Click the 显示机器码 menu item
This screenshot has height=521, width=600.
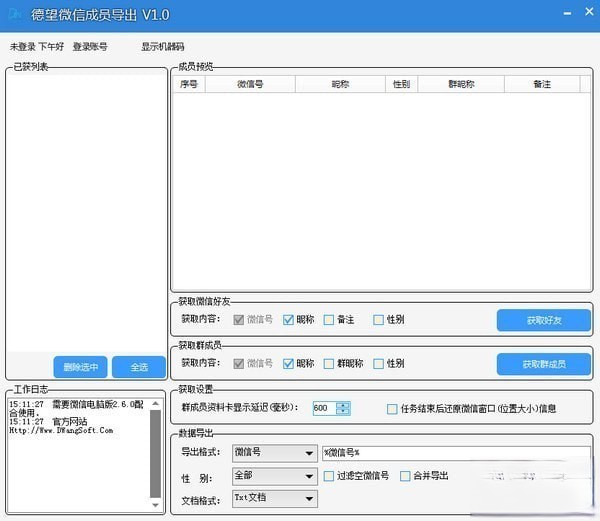pos(163,47)
